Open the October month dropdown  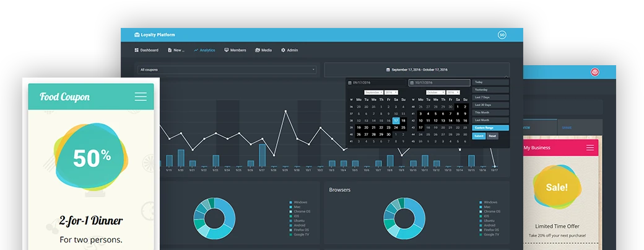435,92
